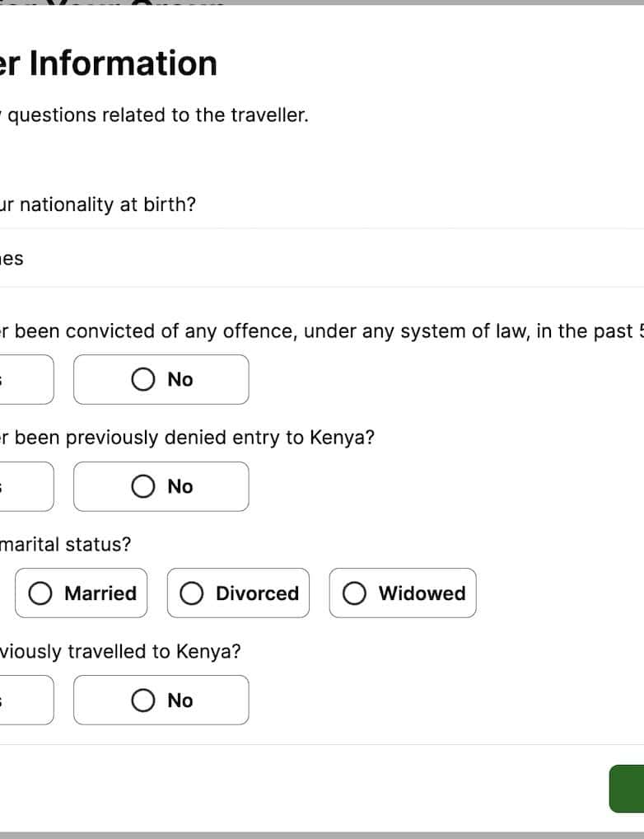Click the "questions related to the traveller" description

(156, 115)
